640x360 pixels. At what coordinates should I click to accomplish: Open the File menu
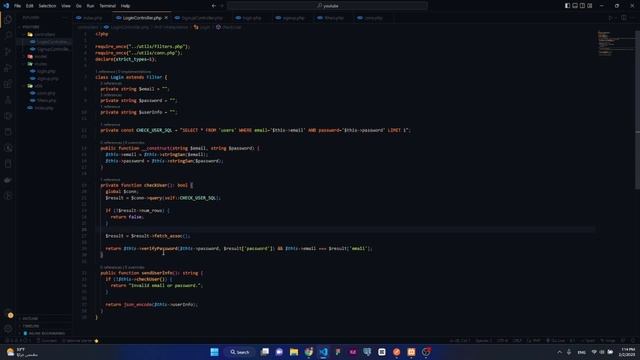click(17, 6)
